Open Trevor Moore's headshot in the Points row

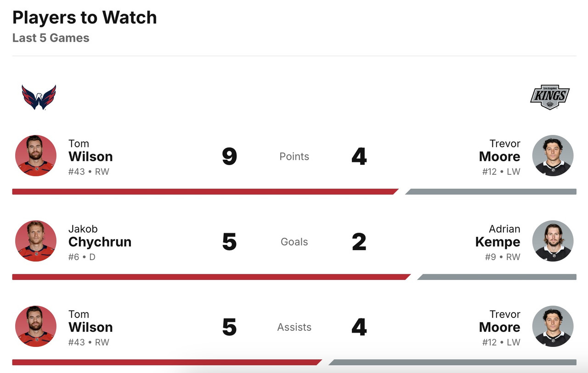coord(553,156)
